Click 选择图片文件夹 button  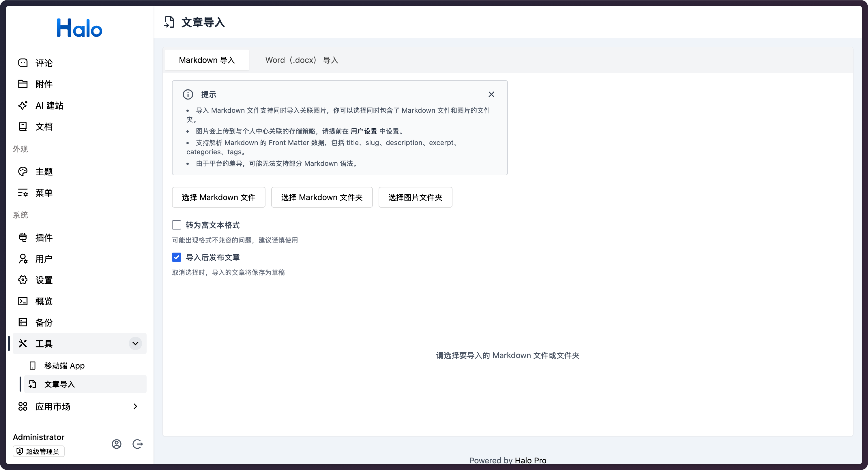[415, 197]
